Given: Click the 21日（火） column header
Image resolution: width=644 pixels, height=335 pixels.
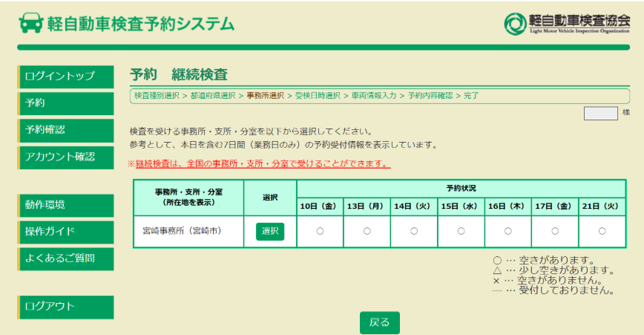Looking at the screenshot, I should (x=602, y=206).
